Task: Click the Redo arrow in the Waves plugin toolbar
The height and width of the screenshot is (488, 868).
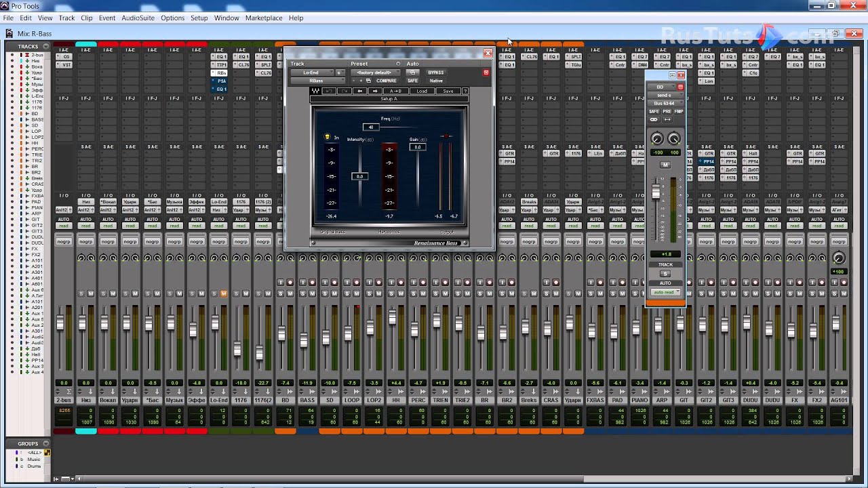Action: (x=344, y=91)
